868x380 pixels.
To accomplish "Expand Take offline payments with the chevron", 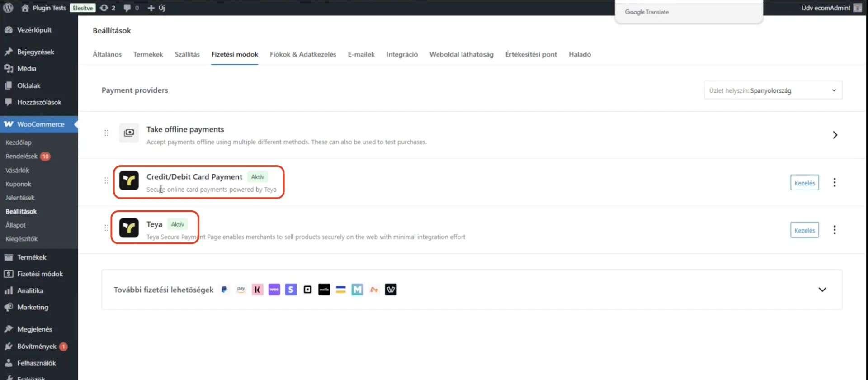I will tap(835, 135).
